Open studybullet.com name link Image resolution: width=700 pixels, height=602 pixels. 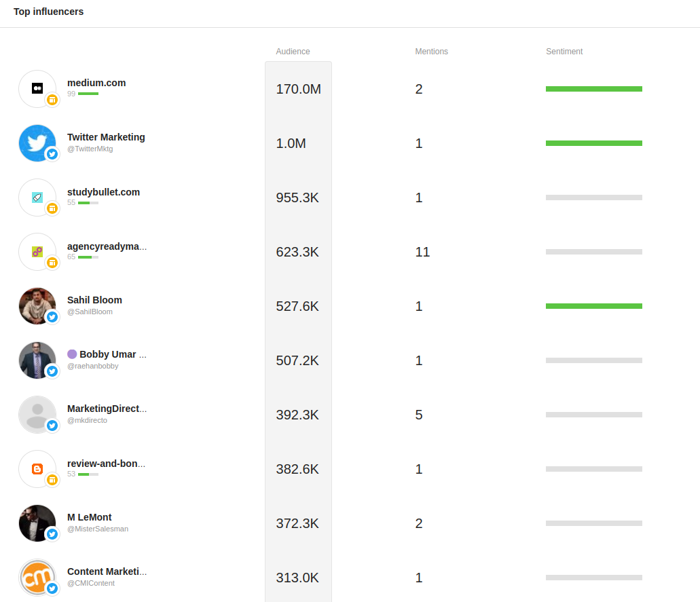click(104, 192)
